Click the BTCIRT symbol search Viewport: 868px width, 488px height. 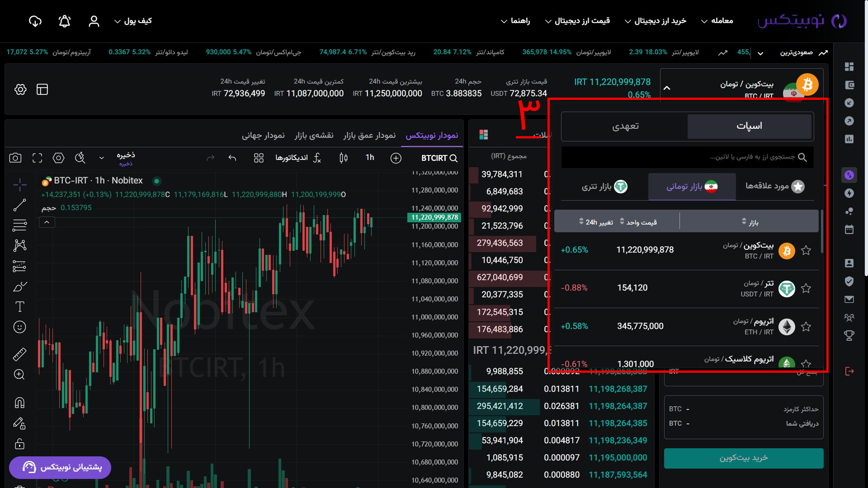[439, 158]
